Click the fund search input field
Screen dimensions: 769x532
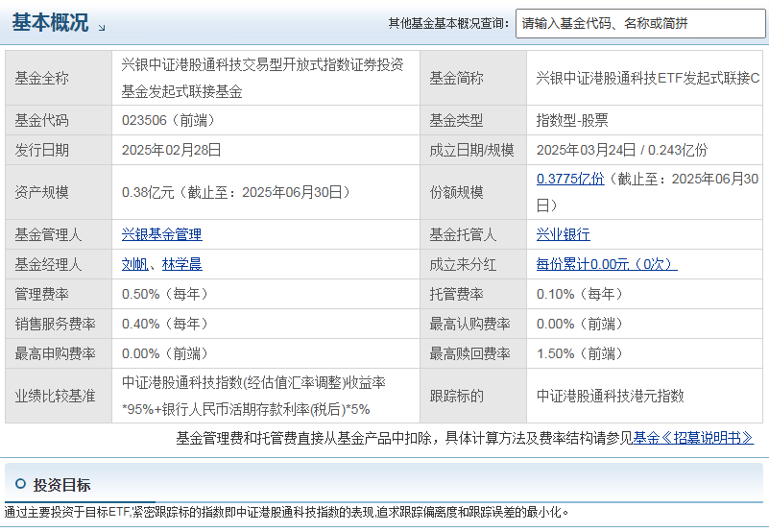coord(640,23)
